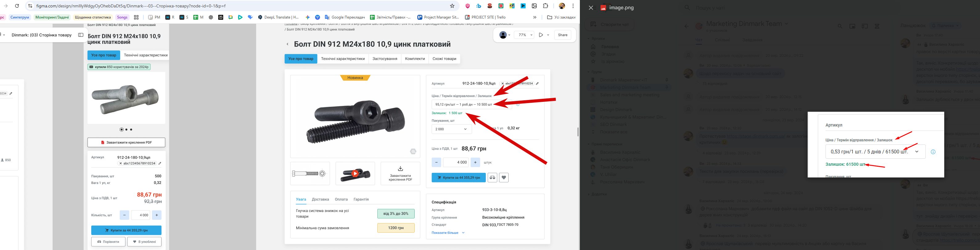Open the Доставка tab
Image resolution: width=980 pixels, height=250 pixels.
(x=320, y=199)
